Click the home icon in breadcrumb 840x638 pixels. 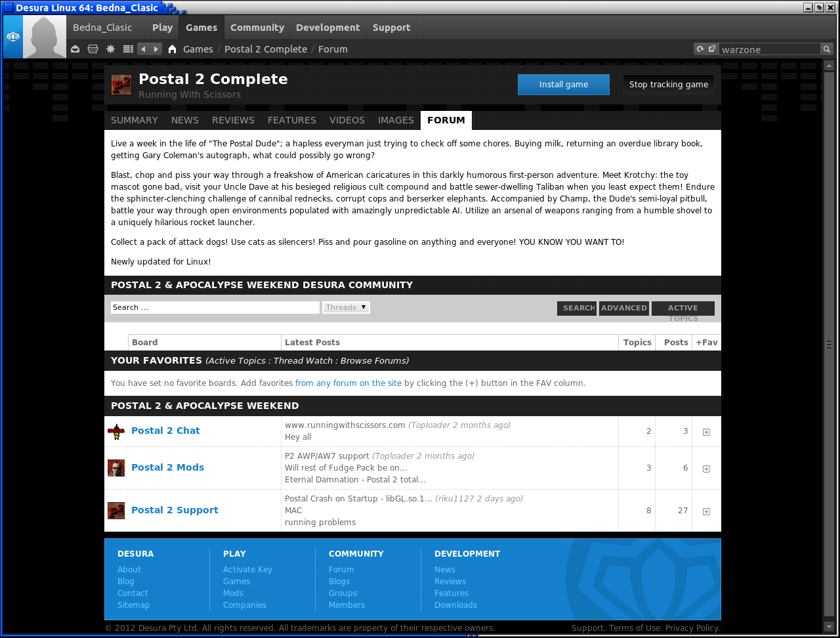[173, 49]
